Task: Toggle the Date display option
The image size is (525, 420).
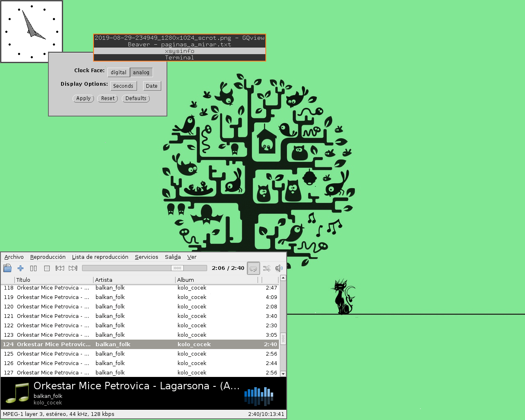Action: coord(152,86)
